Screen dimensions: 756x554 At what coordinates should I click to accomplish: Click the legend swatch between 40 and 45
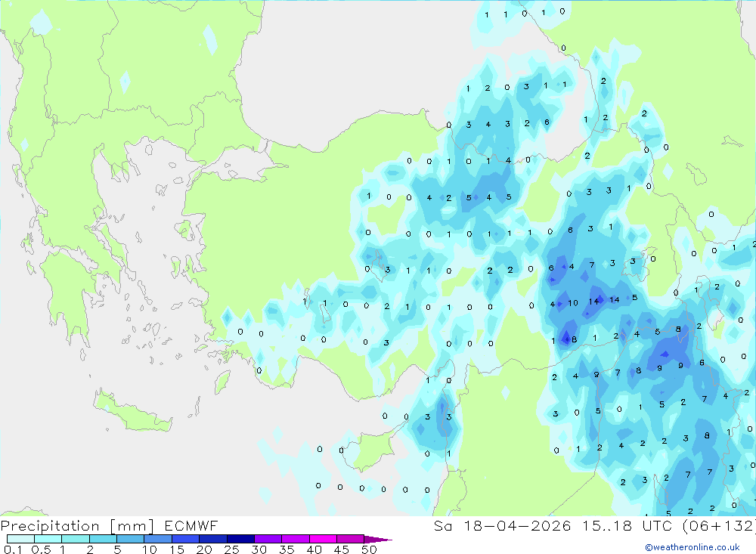(323, 539)
